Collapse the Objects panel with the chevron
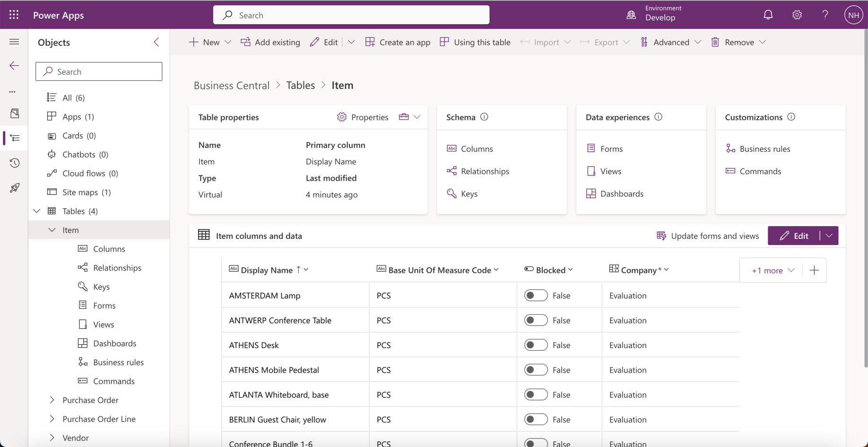 tap(156, 42)
